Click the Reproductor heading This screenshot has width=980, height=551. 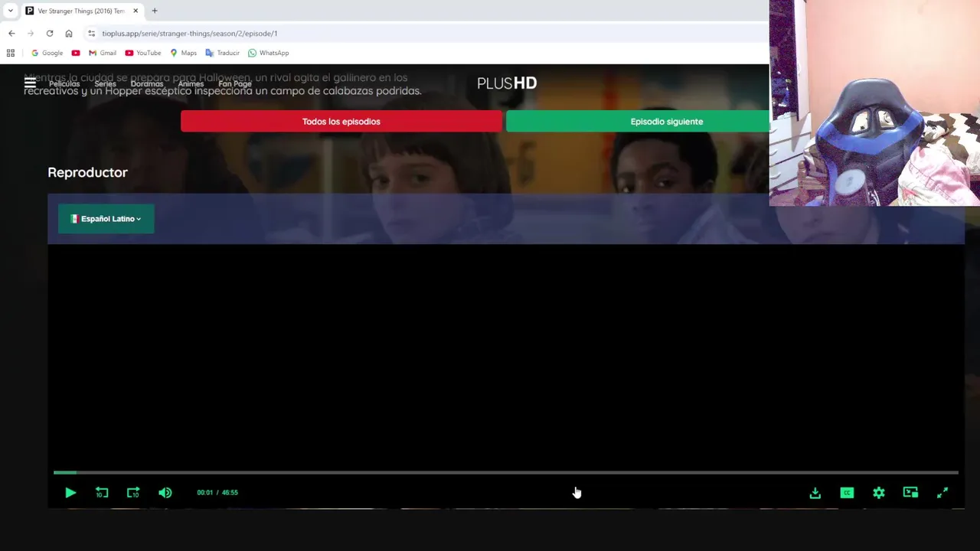87,172
